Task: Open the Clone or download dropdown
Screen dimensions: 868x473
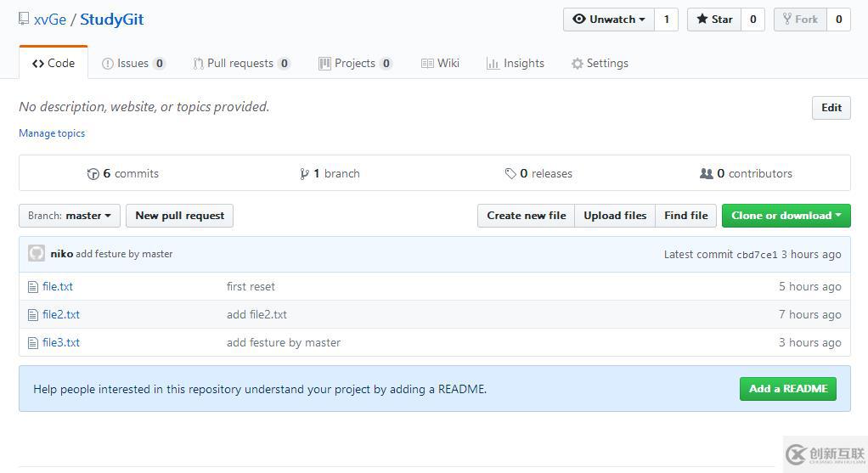Action: 786,216
